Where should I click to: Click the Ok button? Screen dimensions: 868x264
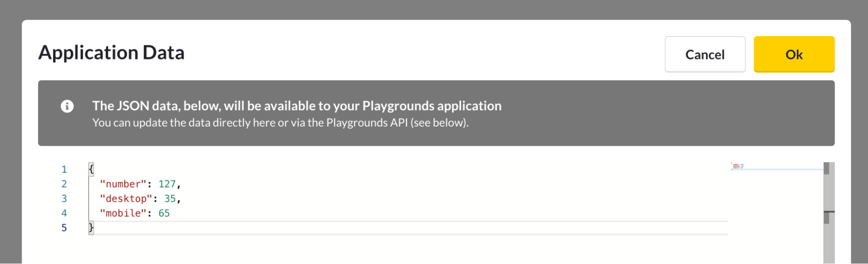[794, 54]
